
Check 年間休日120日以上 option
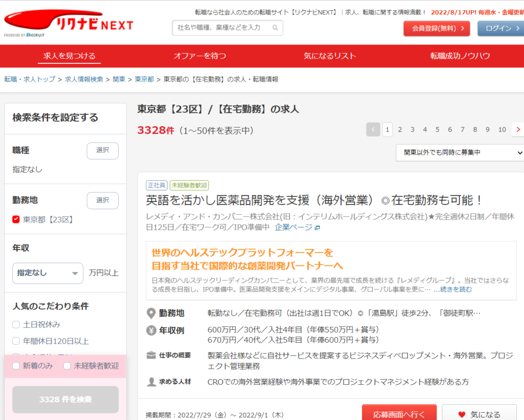click(16, 341)
